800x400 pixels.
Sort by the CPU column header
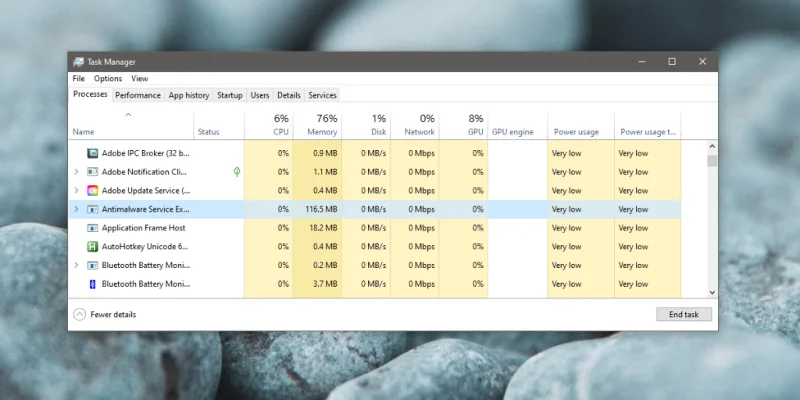(x=269, y=125)
